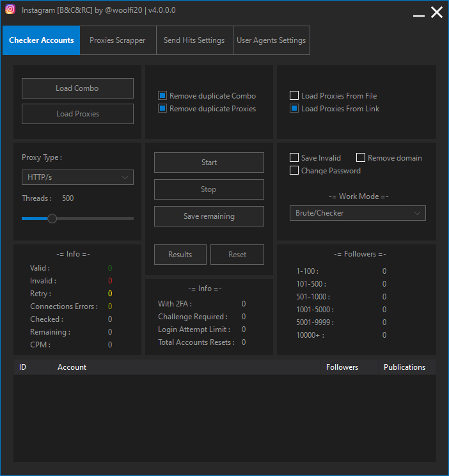
Task: Click the Instagram logo in title bar
Action: [10, 9]
